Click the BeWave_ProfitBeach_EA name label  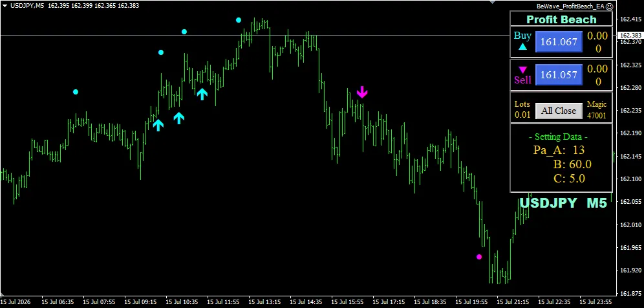(x=572, y=6)
